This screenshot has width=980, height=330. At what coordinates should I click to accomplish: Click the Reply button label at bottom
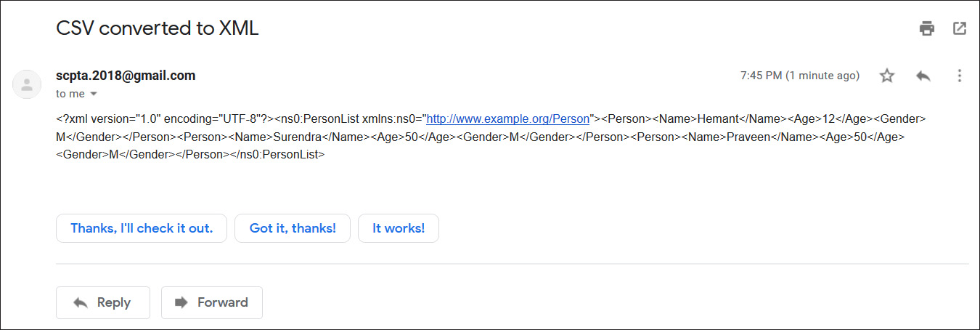pyautogui.click(x=114, y=302)
